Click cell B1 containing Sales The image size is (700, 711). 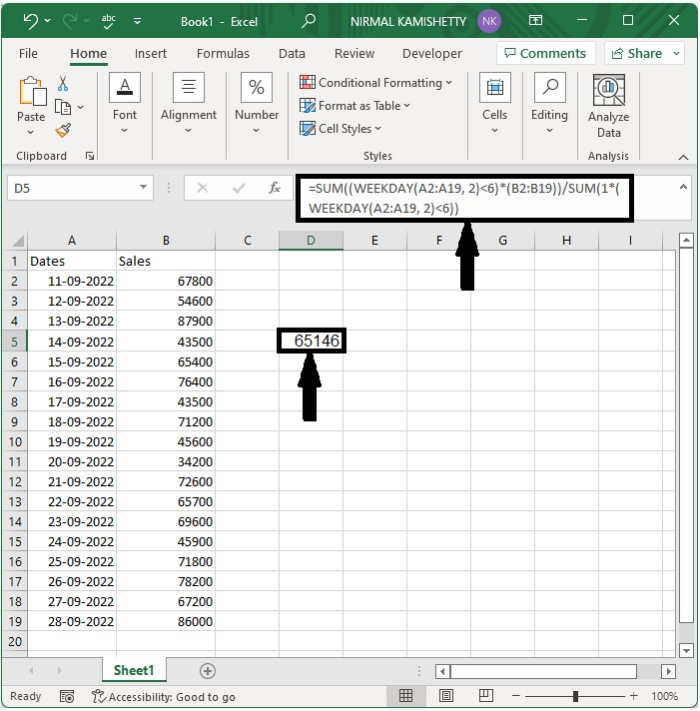tap(166, 261)
